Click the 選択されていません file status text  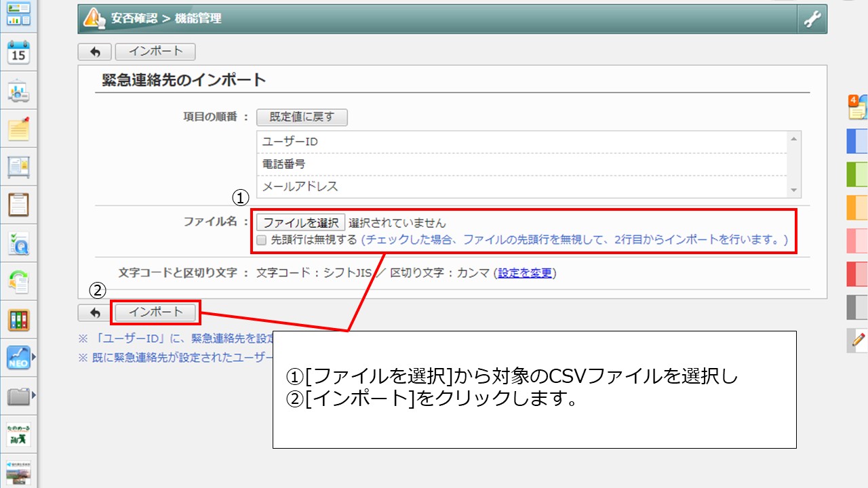click(x=397, y=223)
